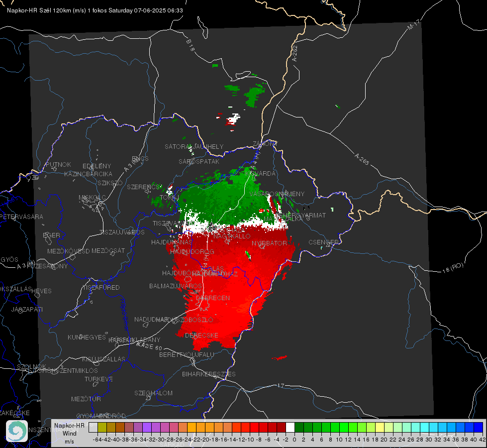487x448 pixels.
Task: Click the A-262 road label
Action: pyautogui.click(x=295, y=53)
